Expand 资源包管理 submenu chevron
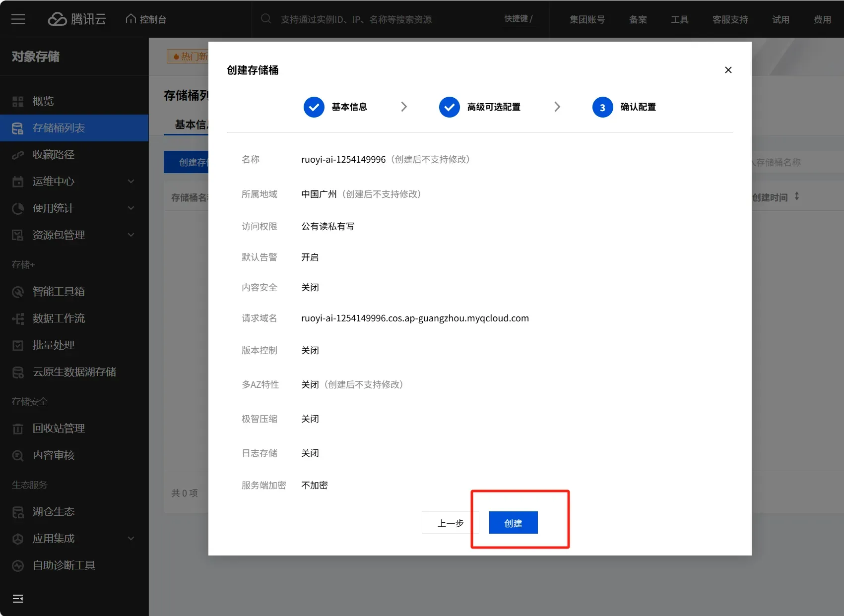The height and width of the screenshot is (616, 844). tap(131, 235)
